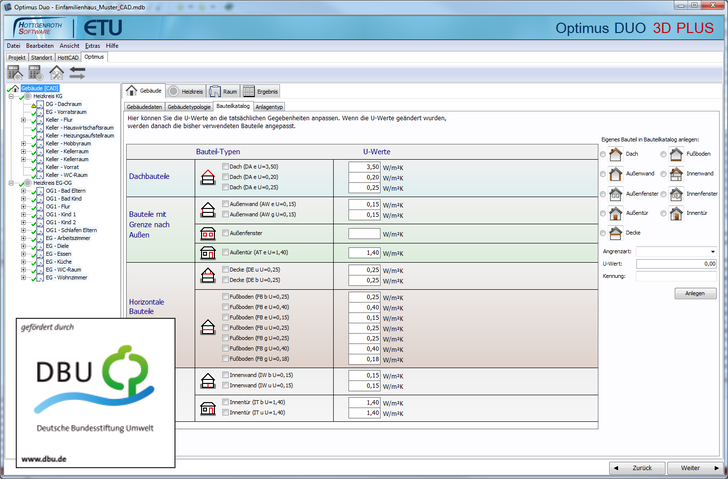This screenshot has width=728, height=479.
Task: Click the first calculator toolbar icon
Action: coord(15,72)
